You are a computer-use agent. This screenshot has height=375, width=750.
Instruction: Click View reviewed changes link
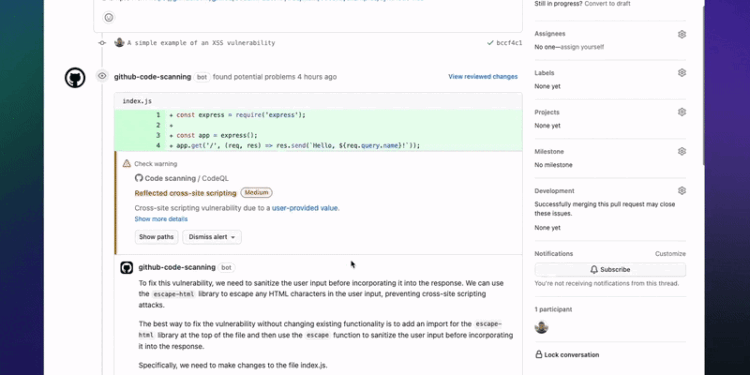[x=483, y=77]
